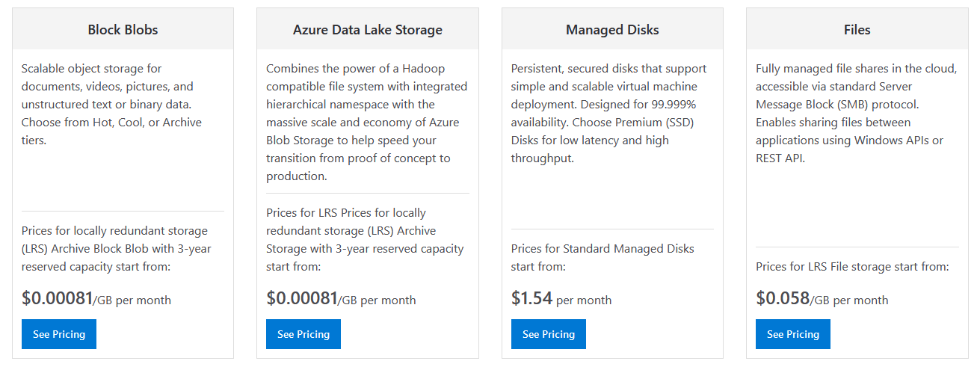Click the LRS Archive Storage pricing note
Screen dimensions: 980x367
(x=365, y=239)
